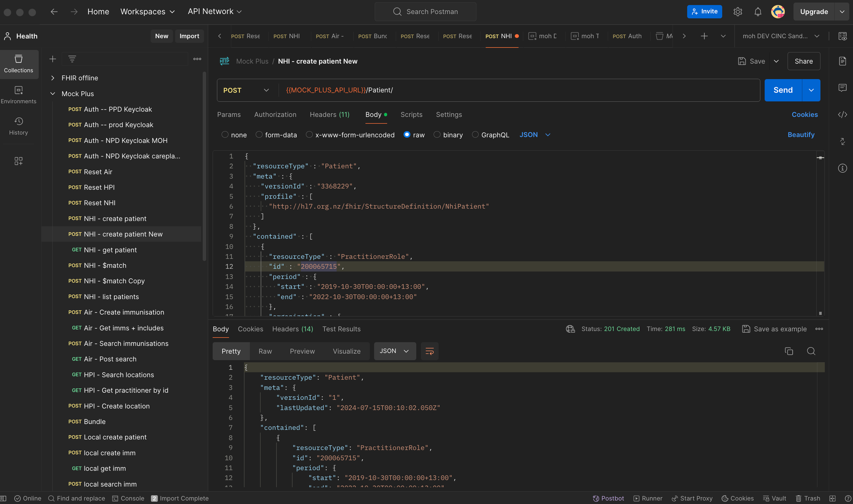Open the network information globe icon
Image resolution: width=853 pixels, height=504 pixels.
pyautogui.click(x=570, y=329)
